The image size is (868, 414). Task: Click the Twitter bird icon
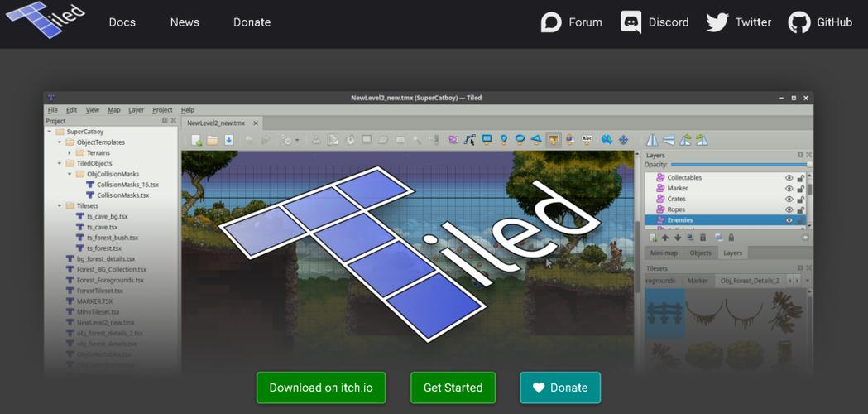coord(717,22)
